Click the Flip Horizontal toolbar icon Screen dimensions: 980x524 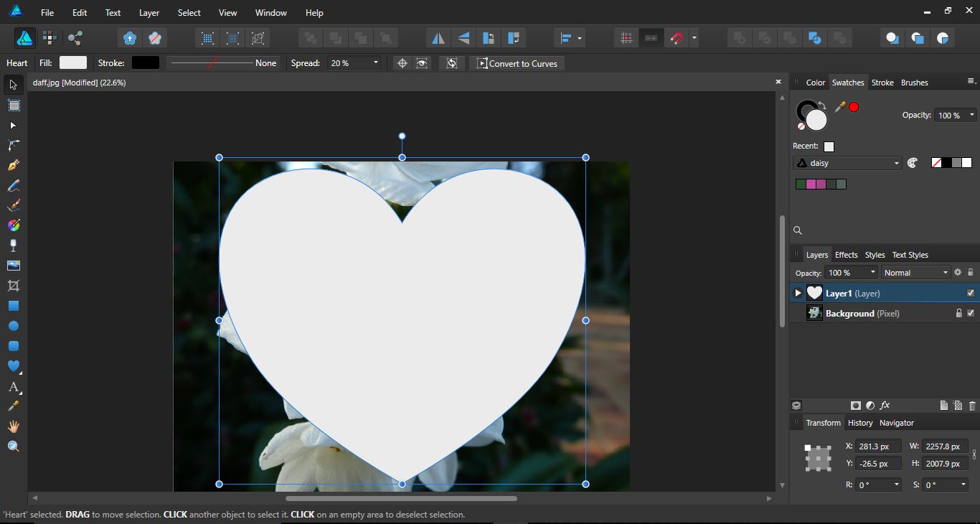click(x=438, y=38)
